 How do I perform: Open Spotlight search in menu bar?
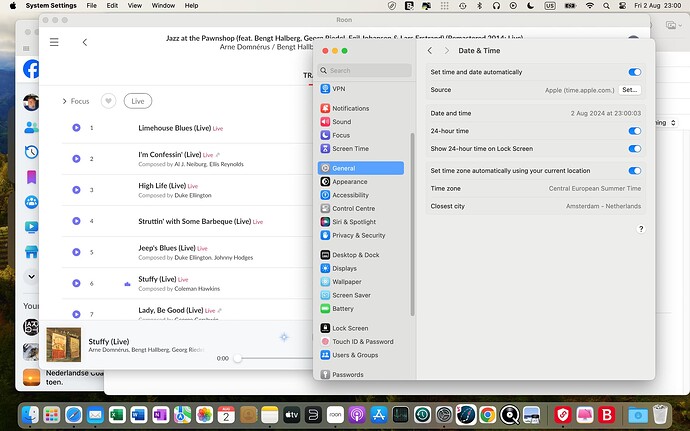pyautogui.click(x=606, y=6)
